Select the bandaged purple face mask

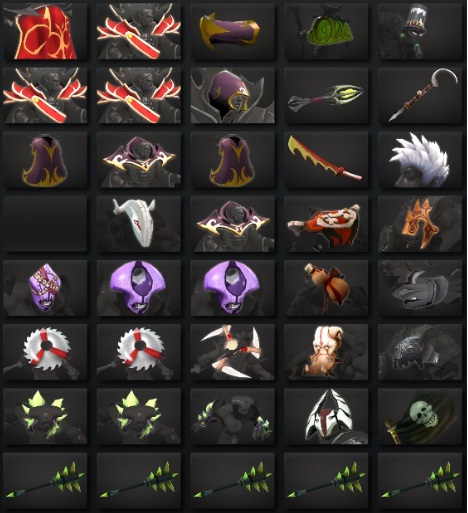(x=45, y=288)
